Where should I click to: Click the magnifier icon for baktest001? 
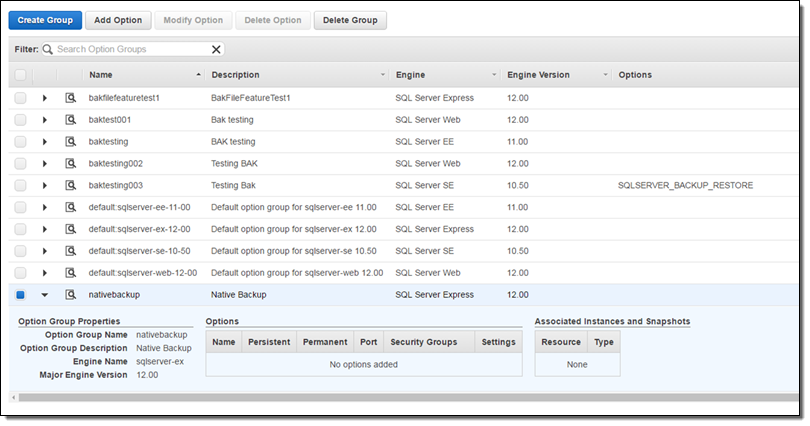tap(70, 120)
